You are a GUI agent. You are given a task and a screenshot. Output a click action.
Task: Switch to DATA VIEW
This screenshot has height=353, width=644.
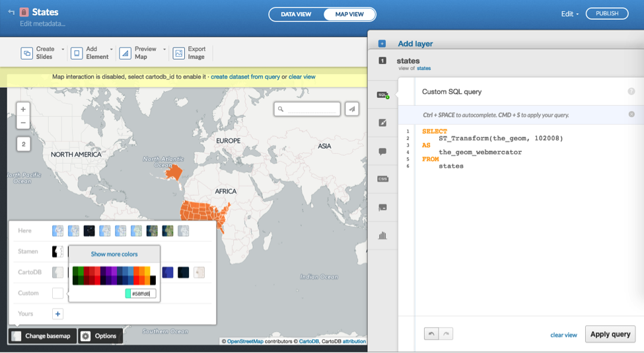coord(296,15)
